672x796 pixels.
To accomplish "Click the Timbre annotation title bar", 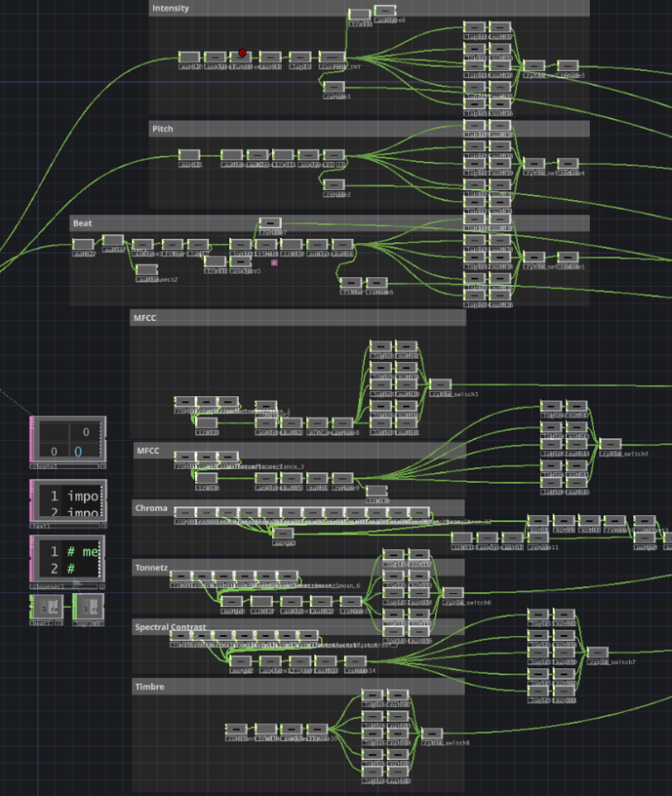I will 297,687.
